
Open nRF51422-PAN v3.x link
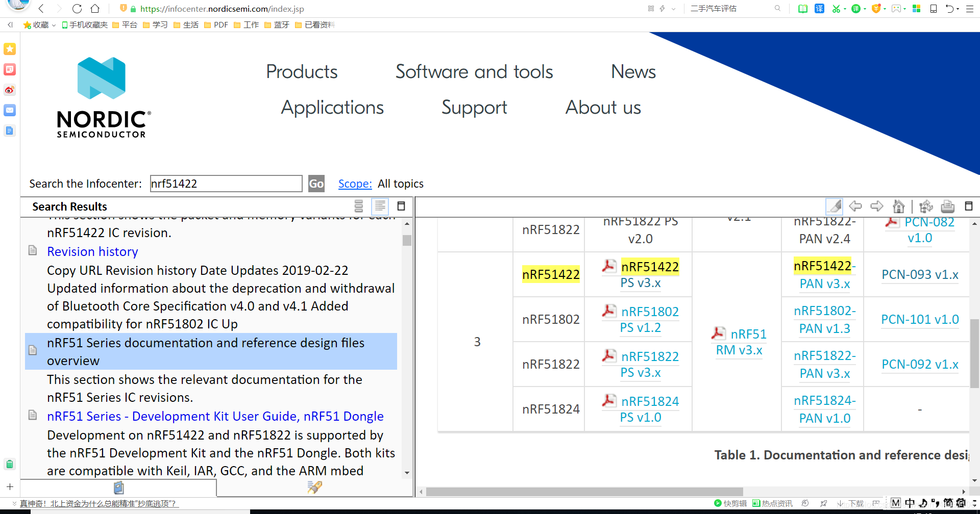(825, 274)
